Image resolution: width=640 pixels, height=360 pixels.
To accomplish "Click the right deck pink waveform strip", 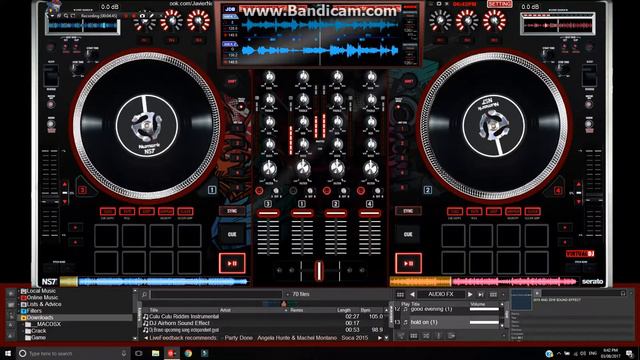I will [514, 281].
